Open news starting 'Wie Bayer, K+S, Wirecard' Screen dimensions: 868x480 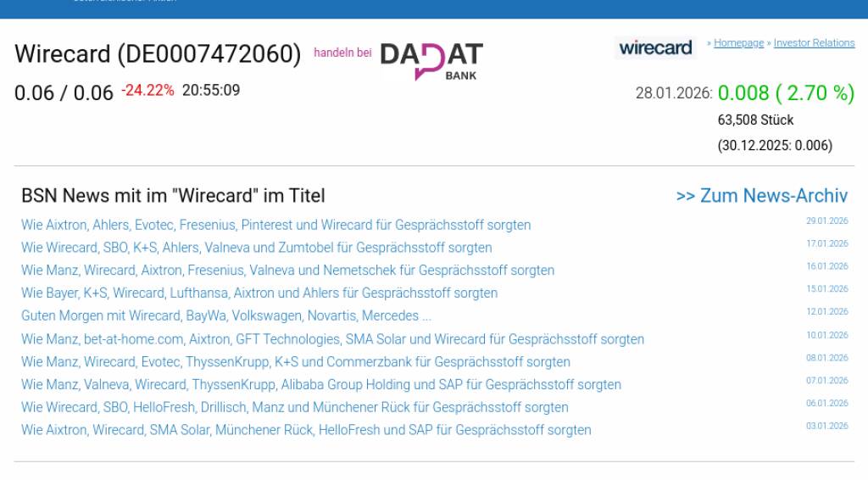pyautogui.click(x=259, y=293)
